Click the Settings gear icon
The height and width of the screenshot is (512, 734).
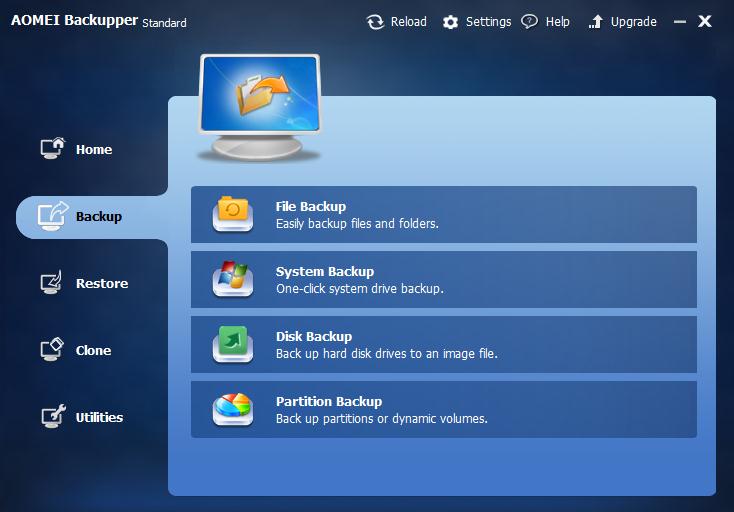click(450, 22)
